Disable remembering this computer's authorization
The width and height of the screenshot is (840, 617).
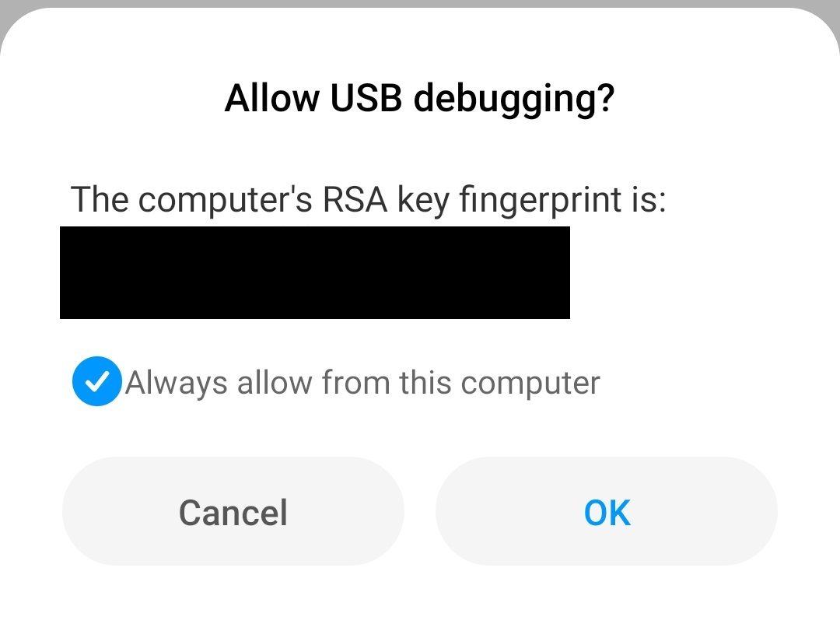pyautogui.click(x=97, y=381)
